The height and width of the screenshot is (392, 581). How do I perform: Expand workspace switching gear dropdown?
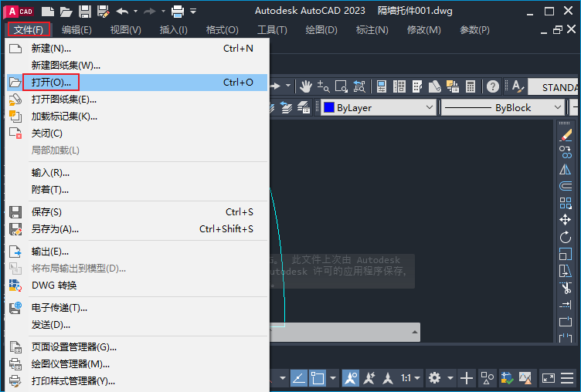point(450,378)
